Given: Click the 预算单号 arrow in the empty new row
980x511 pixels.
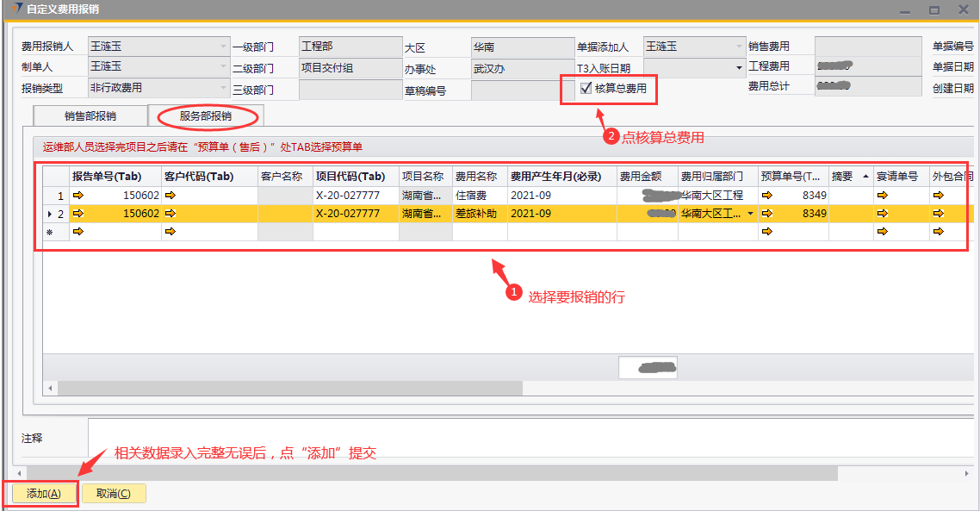Looking at the screenshot, I should [x=766, y=232].
